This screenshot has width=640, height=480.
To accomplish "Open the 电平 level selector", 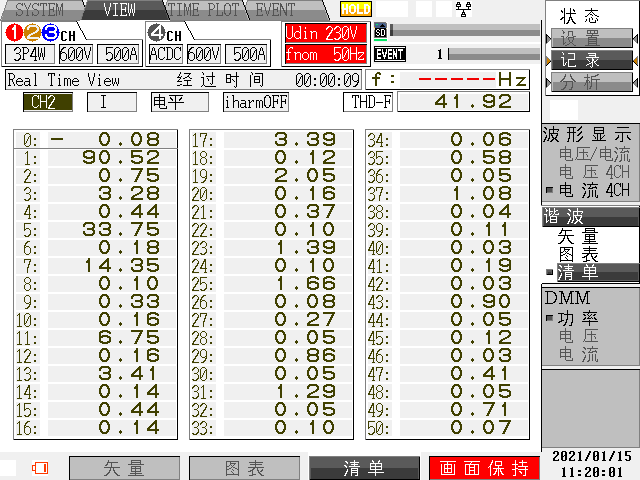I will [x=180, y=102].
